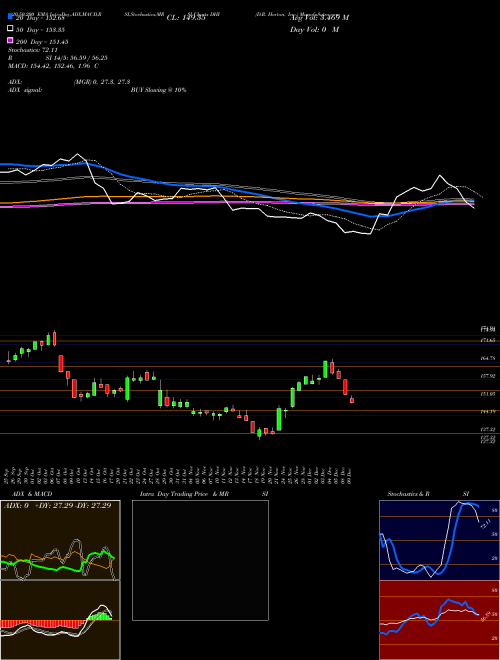Click the 'ADX signal:' label
This screenshot has height=660, width=500.
click(x=25, y=90)
